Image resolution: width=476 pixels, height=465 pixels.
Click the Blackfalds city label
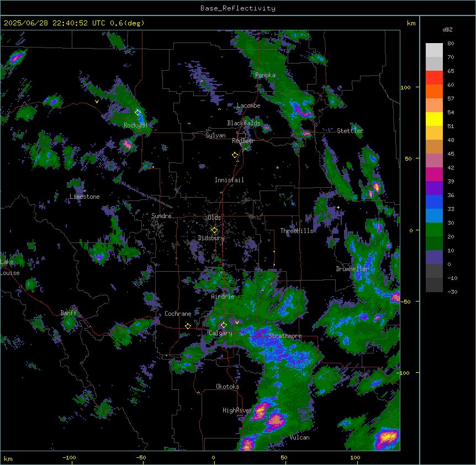244,123
